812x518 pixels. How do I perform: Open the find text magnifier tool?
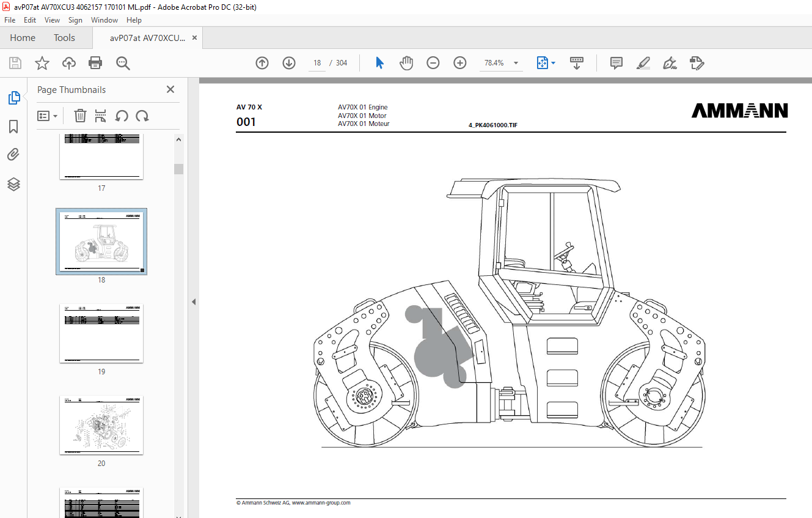click(123, 63)
